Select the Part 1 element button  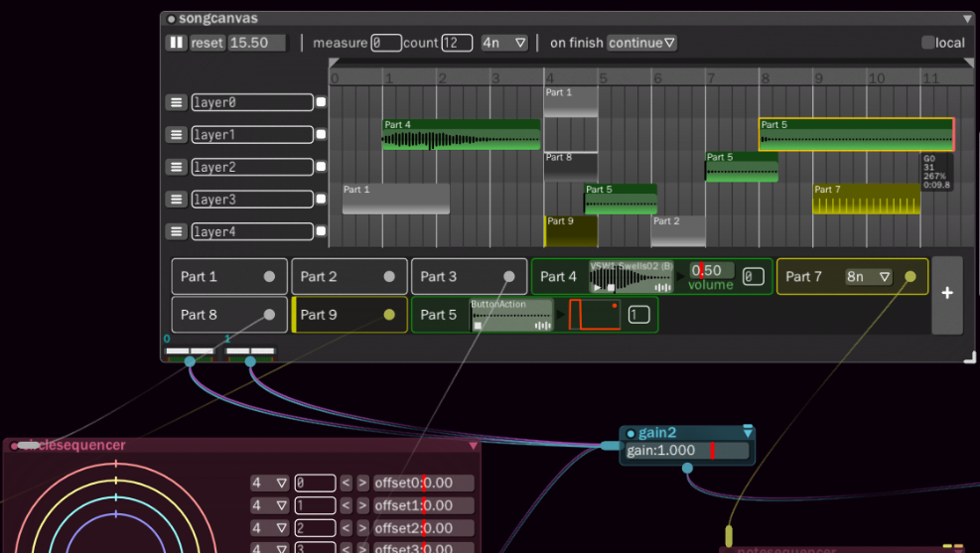point(229,276)
